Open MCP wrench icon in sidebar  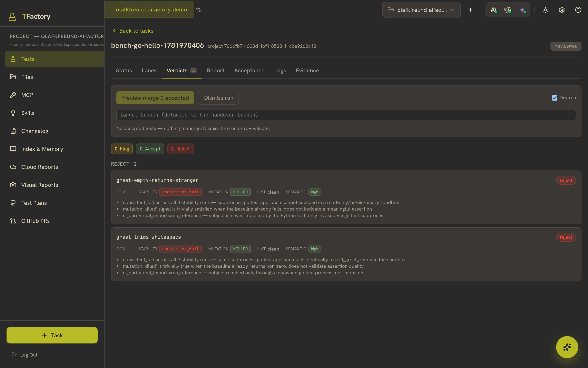coord(13,95)
